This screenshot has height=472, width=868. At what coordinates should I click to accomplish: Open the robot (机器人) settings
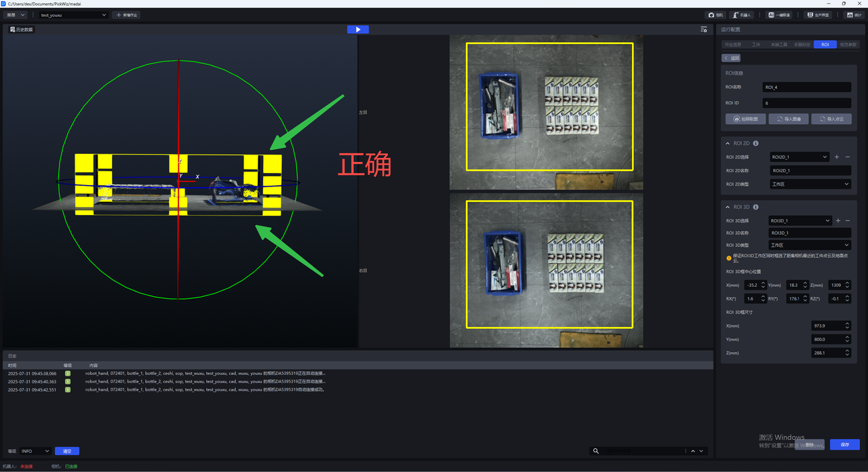pyautogui.click(x=743, y=15)
